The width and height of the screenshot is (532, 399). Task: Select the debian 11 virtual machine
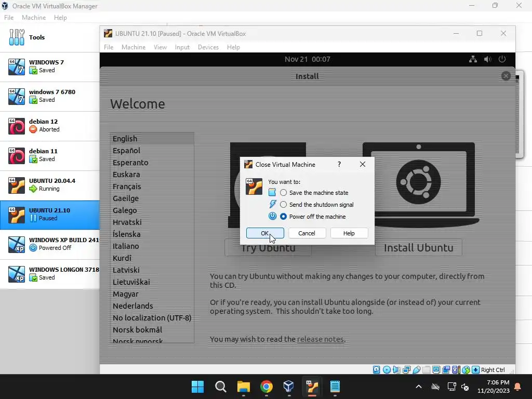pyautogui.click(x=49, y=155)
